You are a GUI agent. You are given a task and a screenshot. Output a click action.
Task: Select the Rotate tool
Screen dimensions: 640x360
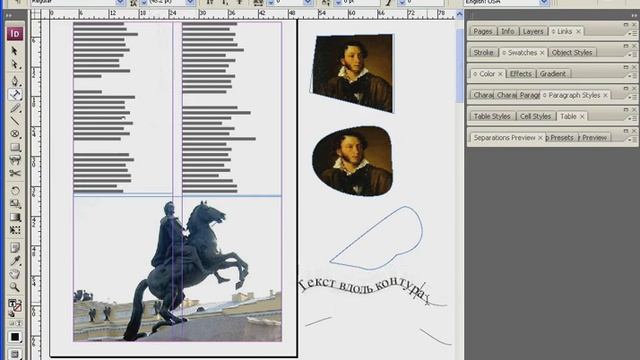pyautogui.click(x=15, y=190)
